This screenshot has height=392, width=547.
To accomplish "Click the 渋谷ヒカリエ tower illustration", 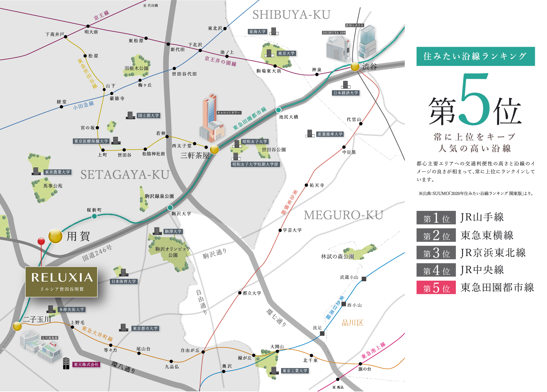I will click(367, 42).
